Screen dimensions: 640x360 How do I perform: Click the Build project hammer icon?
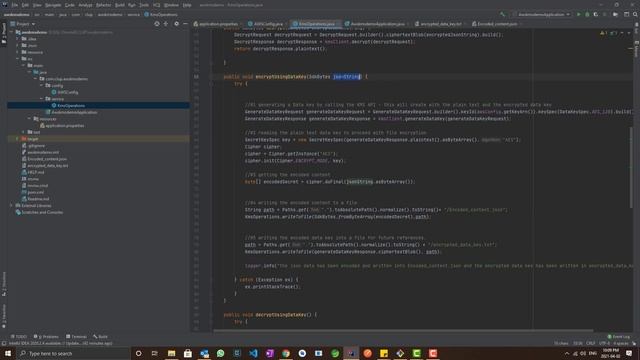(x=502, y=14)
